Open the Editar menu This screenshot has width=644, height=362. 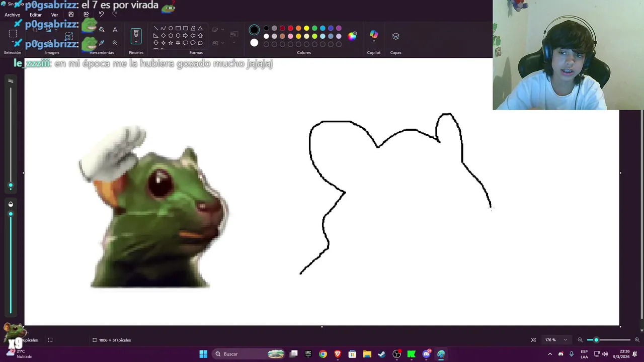point(36,15)
